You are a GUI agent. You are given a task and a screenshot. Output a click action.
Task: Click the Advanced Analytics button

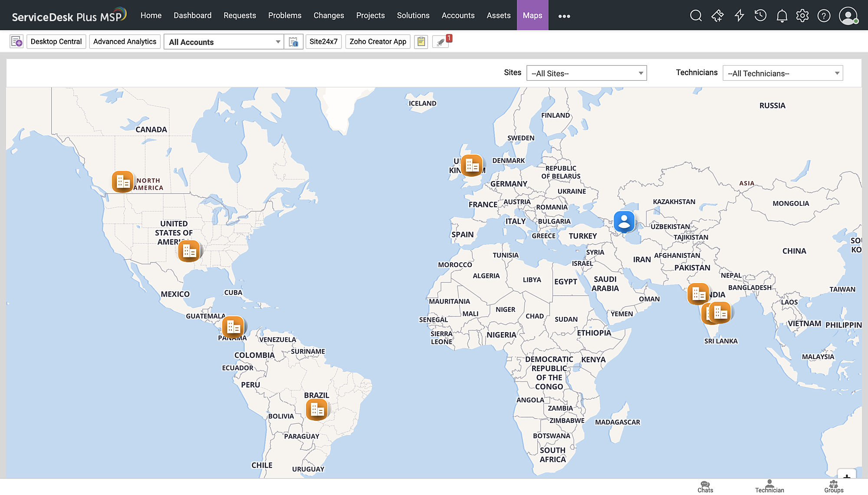tap(125, 42)
